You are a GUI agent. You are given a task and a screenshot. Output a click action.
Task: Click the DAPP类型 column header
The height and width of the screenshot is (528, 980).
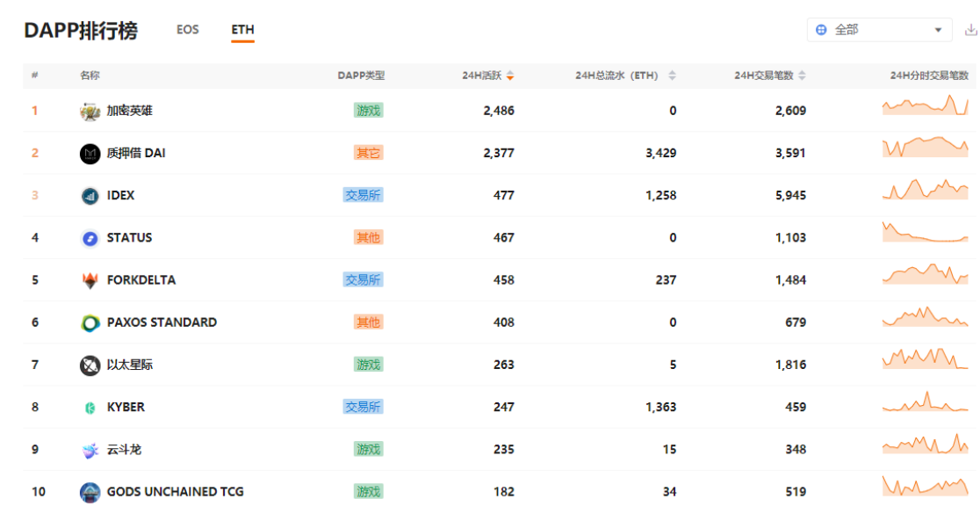point(361,76)
